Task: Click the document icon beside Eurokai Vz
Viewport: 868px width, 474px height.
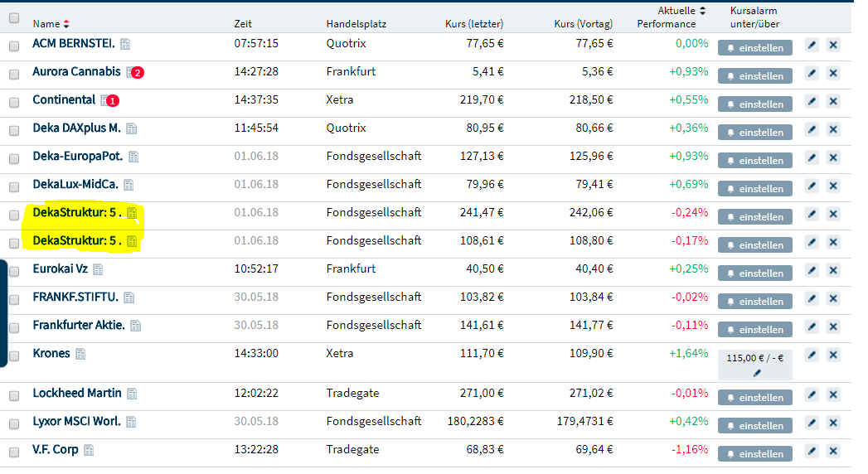Action: [98, 269]
